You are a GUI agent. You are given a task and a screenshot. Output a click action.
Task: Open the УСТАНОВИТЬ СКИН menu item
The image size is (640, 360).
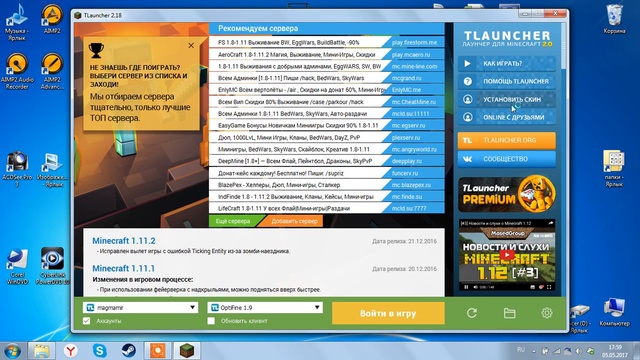pyautogui.click(x=507, y=99)
